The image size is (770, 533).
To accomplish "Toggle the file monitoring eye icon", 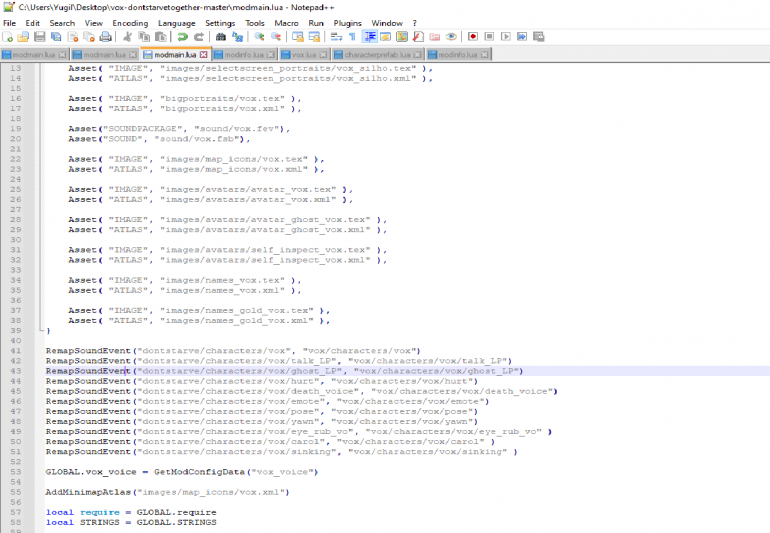I will click(450, 37).
